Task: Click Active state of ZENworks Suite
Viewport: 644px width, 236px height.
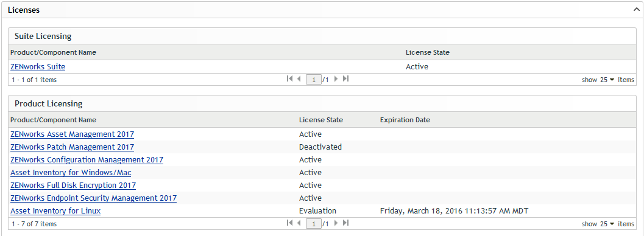Action: pos(417,66)
